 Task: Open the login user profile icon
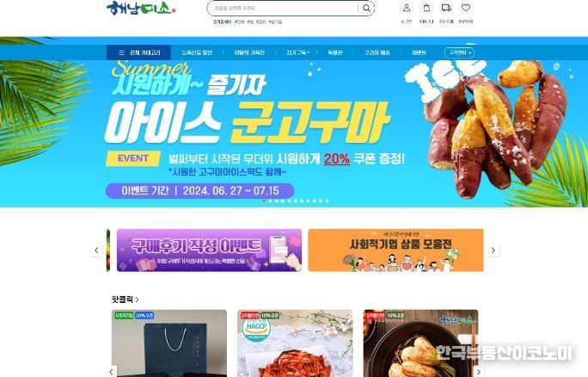coord(406,8)
